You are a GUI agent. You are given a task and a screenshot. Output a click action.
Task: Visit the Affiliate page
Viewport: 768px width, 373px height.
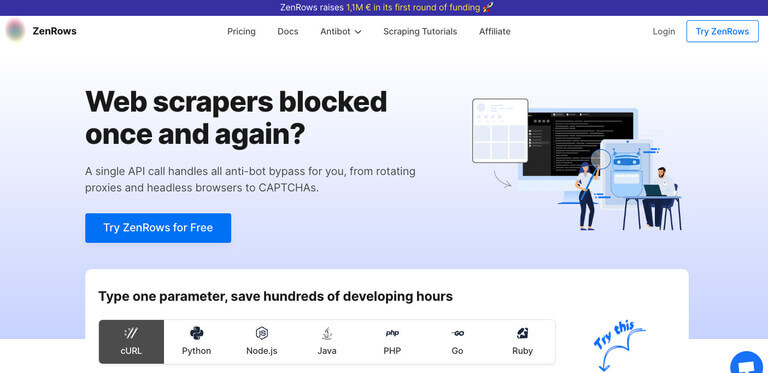tap(494, 31)
